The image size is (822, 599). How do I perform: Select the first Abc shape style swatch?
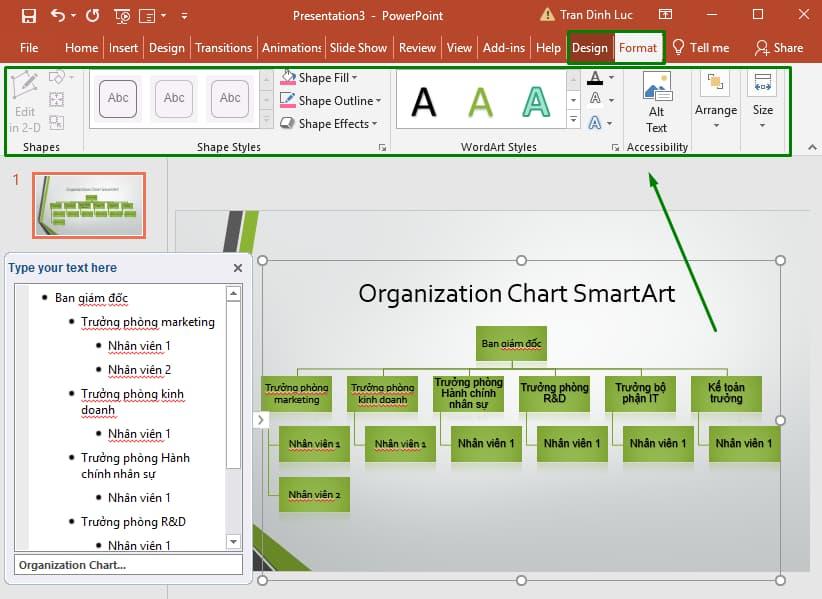(117, 100)
